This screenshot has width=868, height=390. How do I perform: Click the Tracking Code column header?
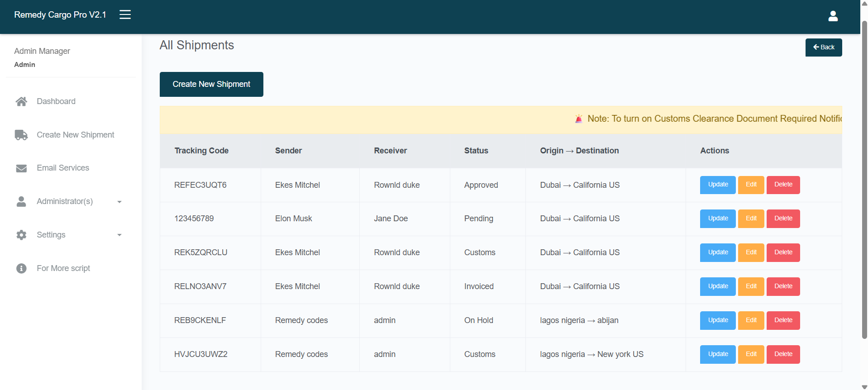coord(201,151)
